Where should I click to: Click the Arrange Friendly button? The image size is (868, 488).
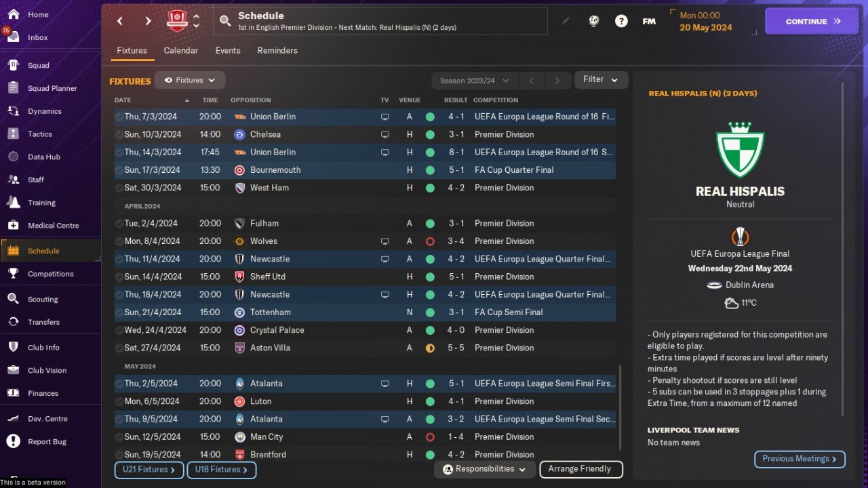pyautogui.click(x=580, y=469)
